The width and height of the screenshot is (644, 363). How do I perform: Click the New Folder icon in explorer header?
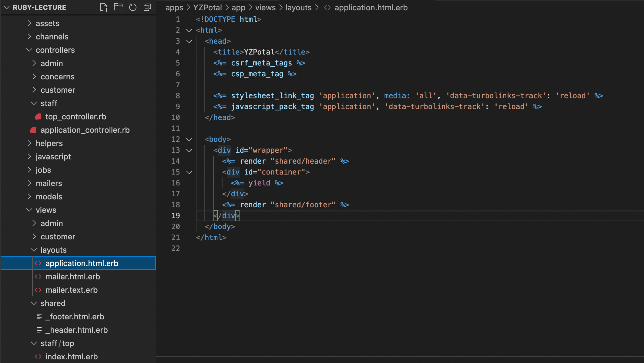pos(118,7)
